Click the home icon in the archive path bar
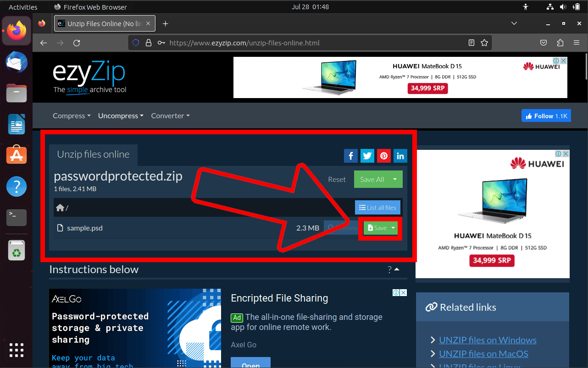The width and height of the screenshot is (588, 368). (x=60, y=207)
